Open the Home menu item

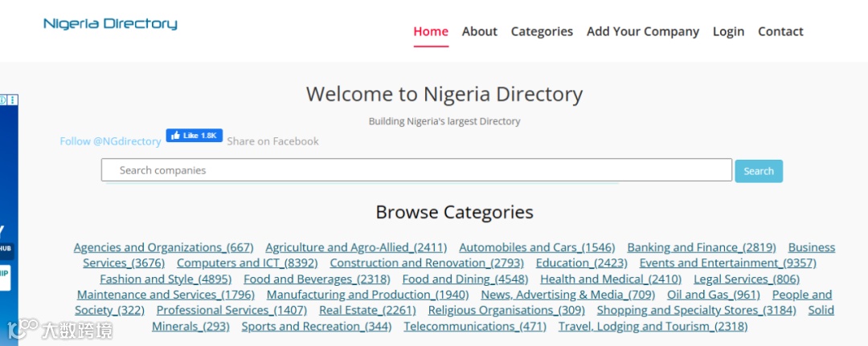point(431,31)
